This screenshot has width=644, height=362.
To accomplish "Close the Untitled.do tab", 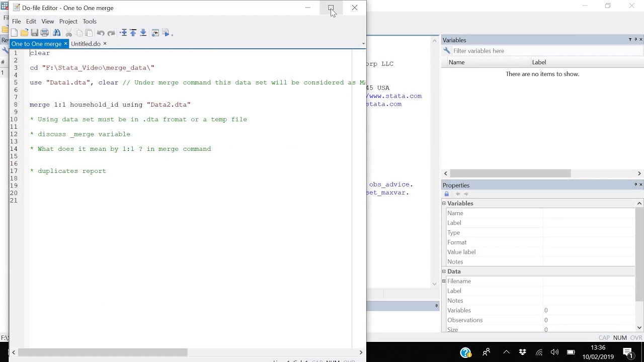I will (105, 44).
